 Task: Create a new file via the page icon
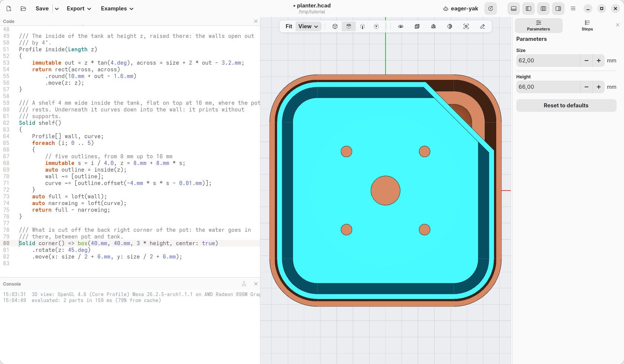click(x=9, y=9)
